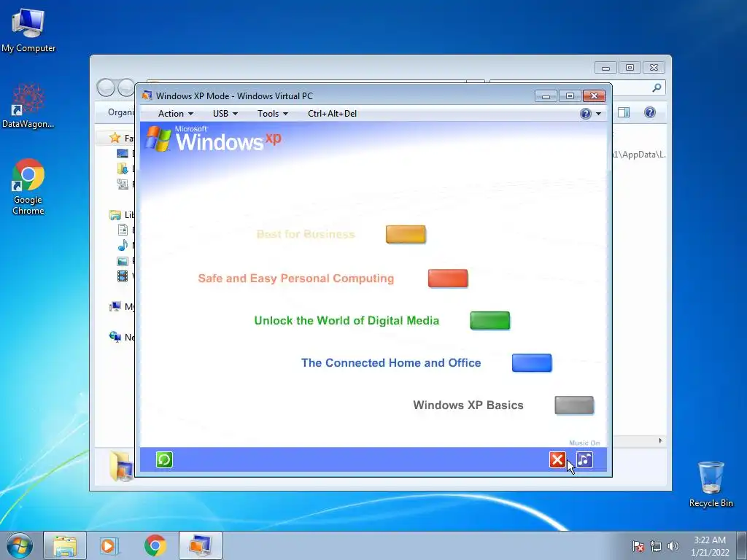Select the Desktop favorite icon in Explorer

click(123, 153)
